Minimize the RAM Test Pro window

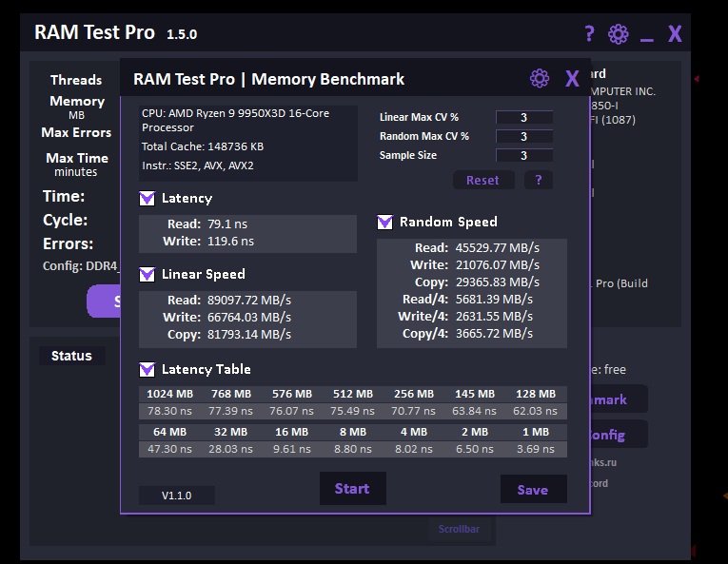pos(647,35)
